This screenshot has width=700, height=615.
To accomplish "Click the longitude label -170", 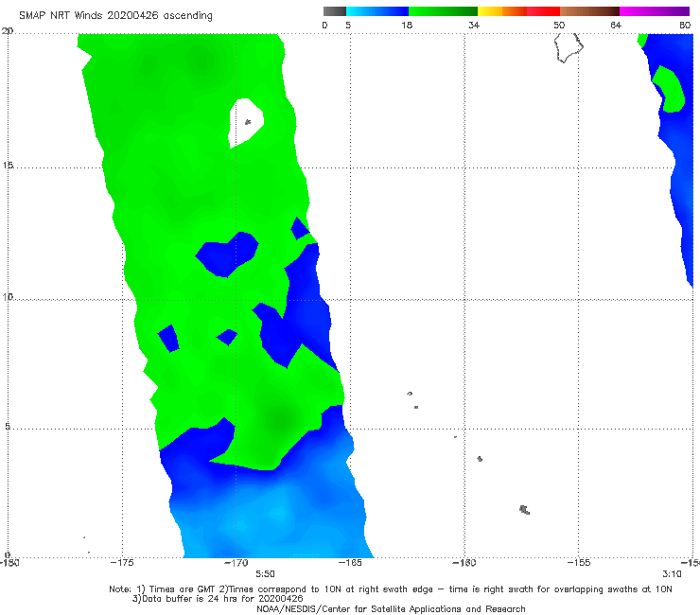I will pos(236,563).
